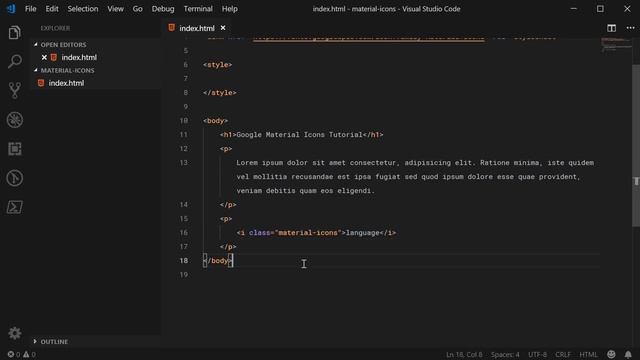The width and height of the screenshot is (640, 360).
Task: Open the GitLens icon in activity bar
Action: pos(14,178)
